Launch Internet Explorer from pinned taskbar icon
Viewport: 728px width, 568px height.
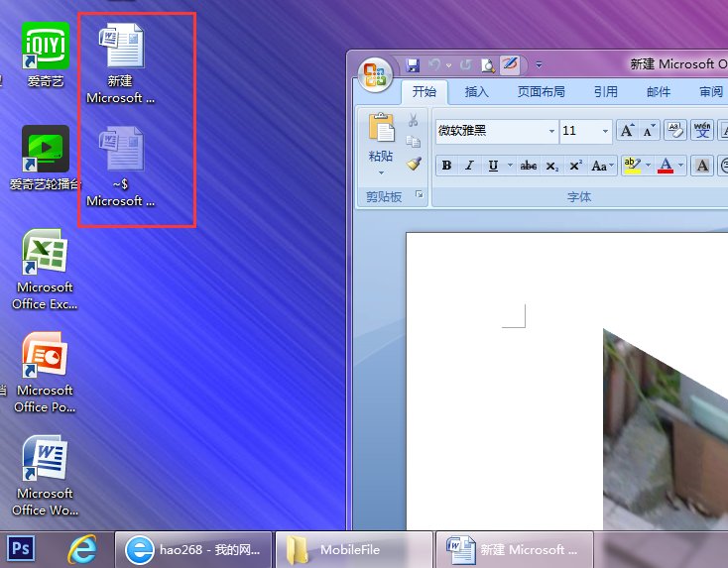[x=82, y=549]
